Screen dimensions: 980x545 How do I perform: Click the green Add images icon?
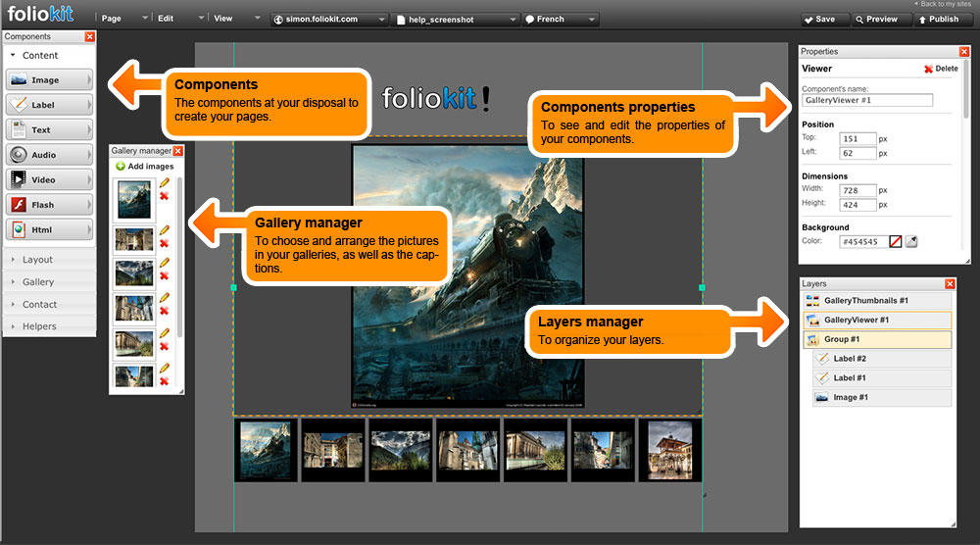121,167
